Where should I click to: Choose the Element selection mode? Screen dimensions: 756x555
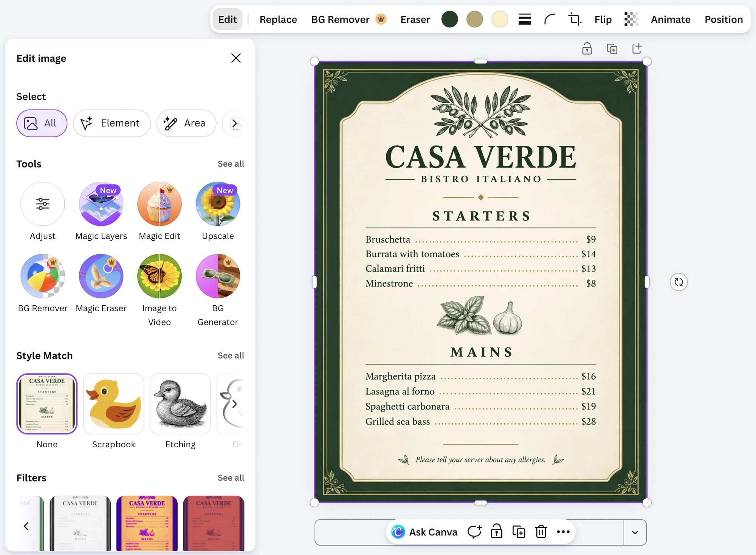(112, 123)
